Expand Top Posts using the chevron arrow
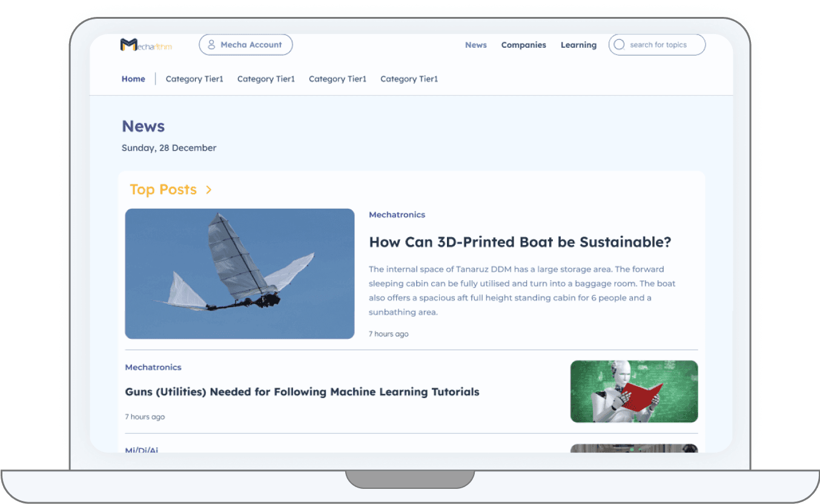 tap(209, 190)
